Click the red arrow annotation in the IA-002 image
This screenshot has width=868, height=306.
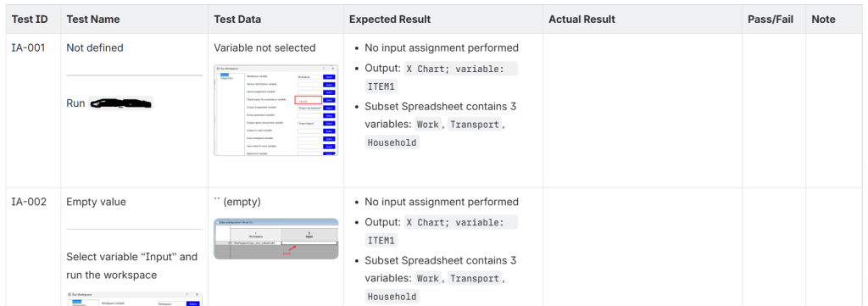pos(292,248)
